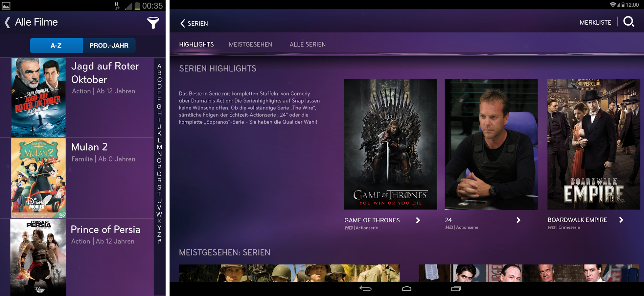Tap the 'MEISTGESEHEN: SERIEN' heading
Image resolution: width=644 pixels, height=296 pixels.
coord(224,252)
